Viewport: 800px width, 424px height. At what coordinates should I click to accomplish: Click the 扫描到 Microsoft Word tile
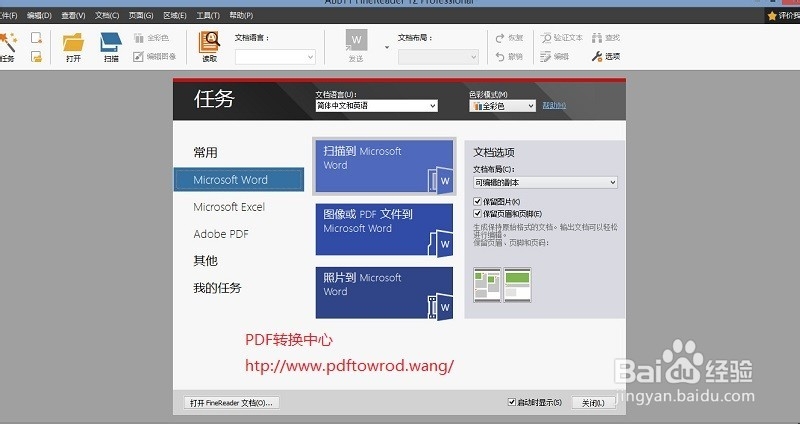point(384,166)
